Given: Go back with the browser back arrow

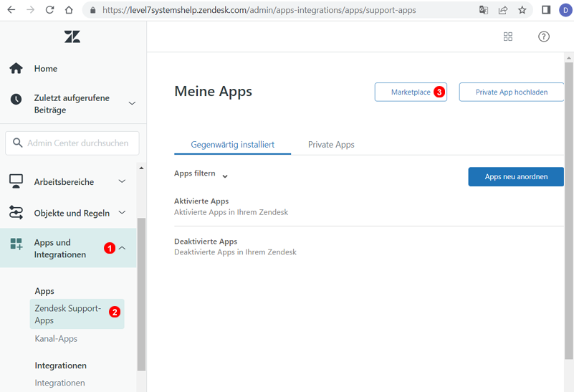Looking at the screenshot, I should click(x=11, y=10).
